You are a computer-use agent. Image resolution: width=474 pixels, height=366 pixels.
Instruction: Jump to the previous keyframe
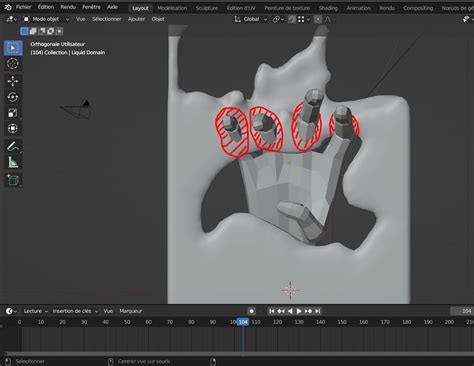pos(281,311)
